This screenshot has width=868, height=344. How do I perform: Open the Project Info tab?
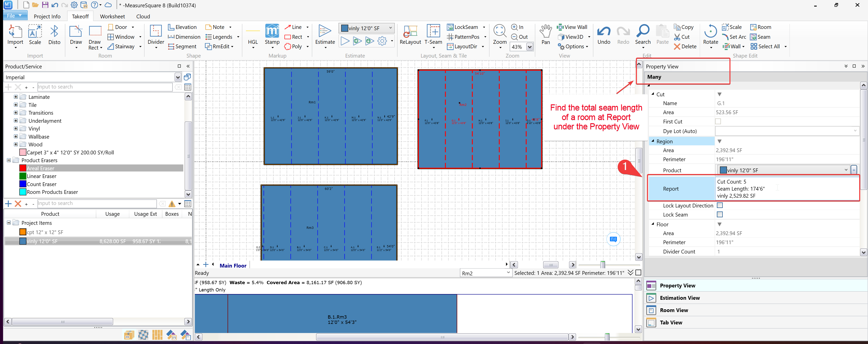click(47, 16)
